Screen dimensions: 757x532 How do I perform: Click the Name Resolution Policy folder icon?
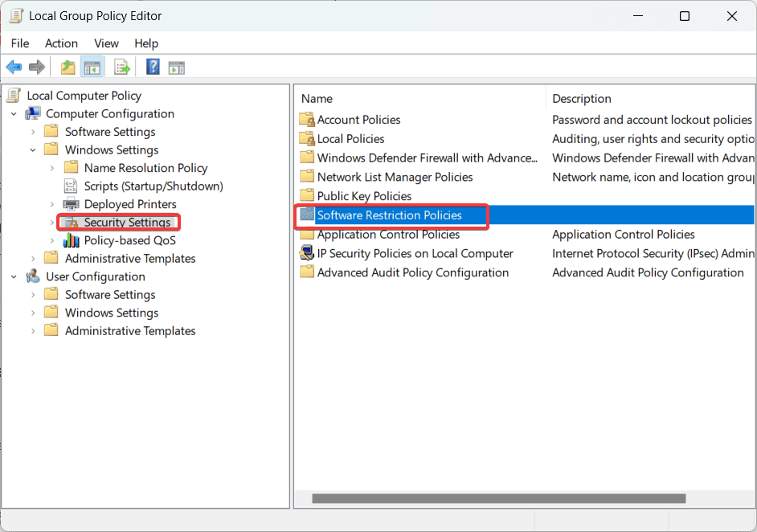click(x=72, y=167)
